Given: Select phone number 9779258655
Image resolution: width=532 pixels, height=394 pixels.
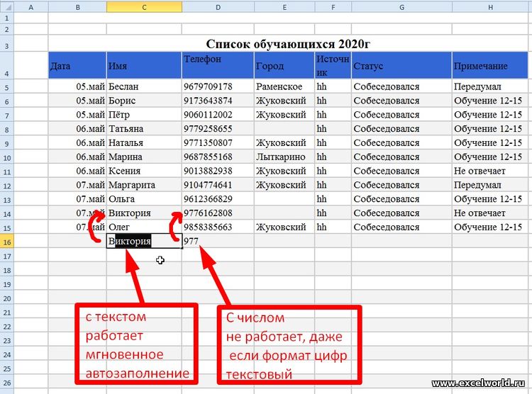Looking at the screenshot, I should click(218, 129).
